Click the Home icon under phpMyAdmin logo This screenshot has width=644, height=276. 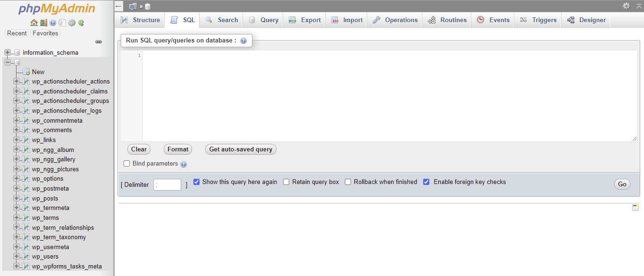33,23
